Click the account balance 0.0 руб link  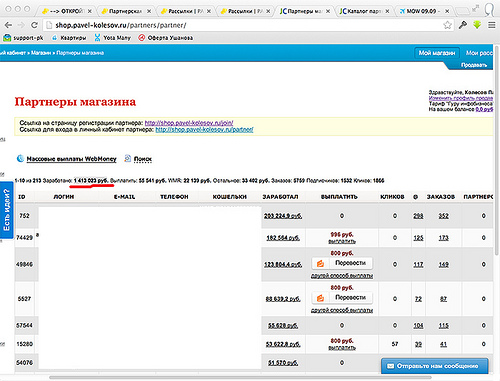484,109
